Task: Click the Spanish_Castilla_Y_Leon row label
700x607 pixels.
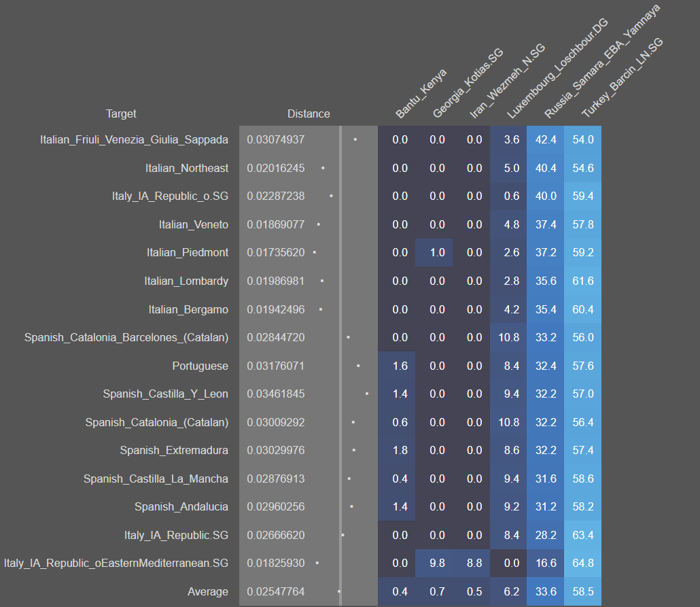Action: click(x=165, y=394)
